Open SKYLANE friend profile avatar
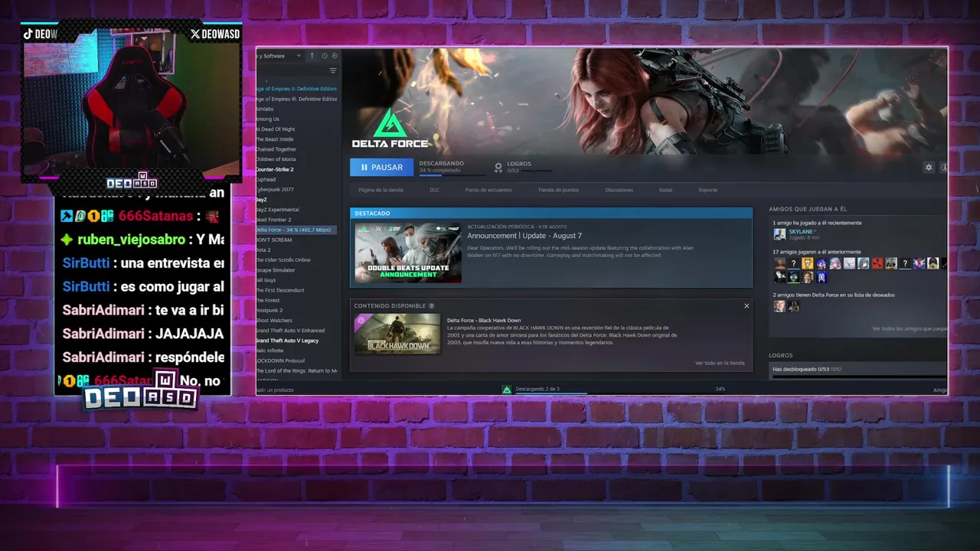The image size is (980, 551). pyautogui.click(x=779, y=234)
